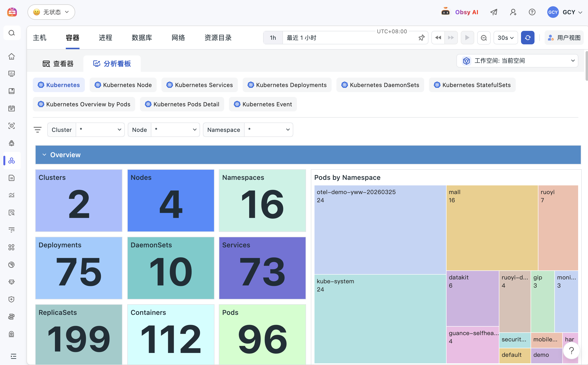Open the 工作空间 workspace dropdown
Image resolution: width=588 pixels, height=365 pixels.
517,61
